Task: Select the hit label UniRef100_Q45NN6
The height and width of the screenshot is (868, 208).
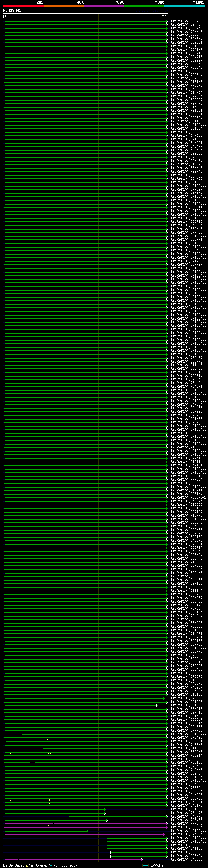Action: (187, 817)
